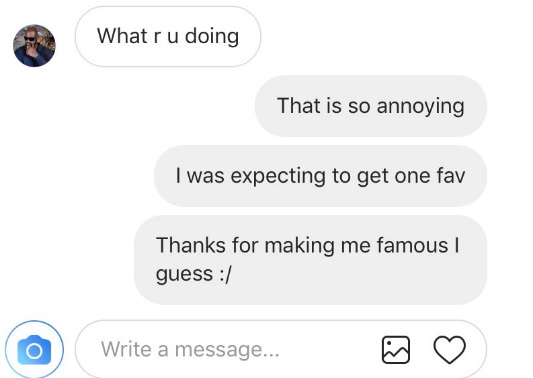The height and width of the screenshot is (378, 533).
Task: Open the photo gallery picker icon
Action: coord(396,350)
